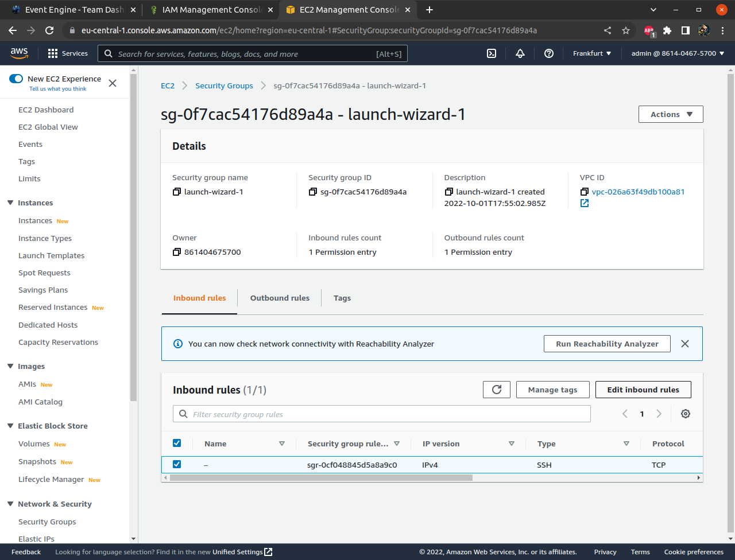Screen dimensions: 735x560
Task: Copy the security group ID
Action: [313, 192]
